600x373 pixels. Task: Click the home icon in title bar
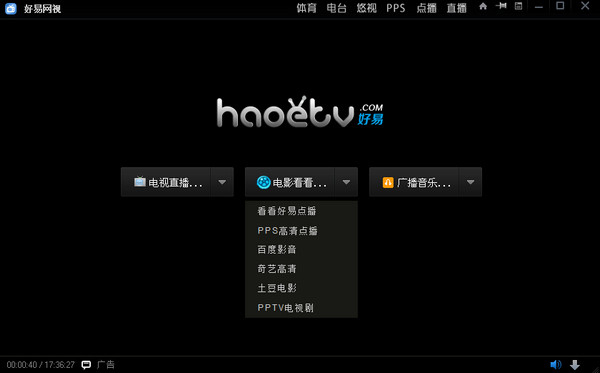483,6
